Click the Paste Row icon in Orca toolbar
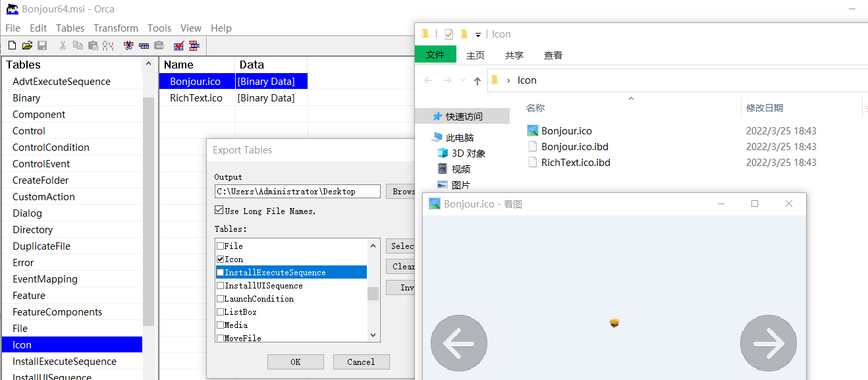This screenshot has height=380, width=868. coord(159,45)
